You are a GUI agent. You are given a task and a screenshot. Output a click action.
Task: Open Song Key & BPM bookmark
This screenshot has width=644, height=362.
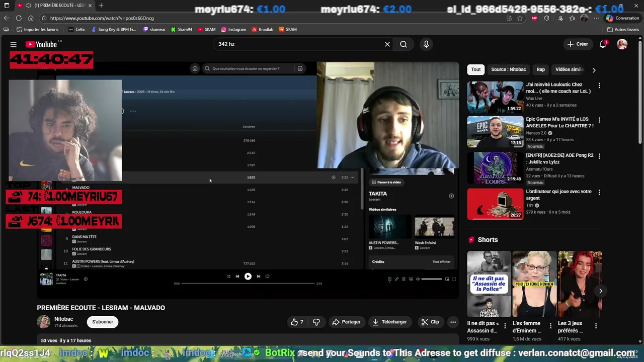click(x=114, y=30)
